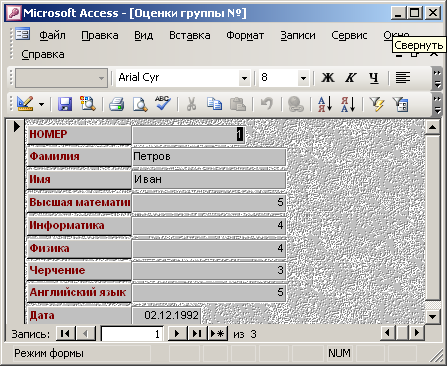Click the Copy icon
Viewport: 447px width, 366px height.
pos(214,104)
